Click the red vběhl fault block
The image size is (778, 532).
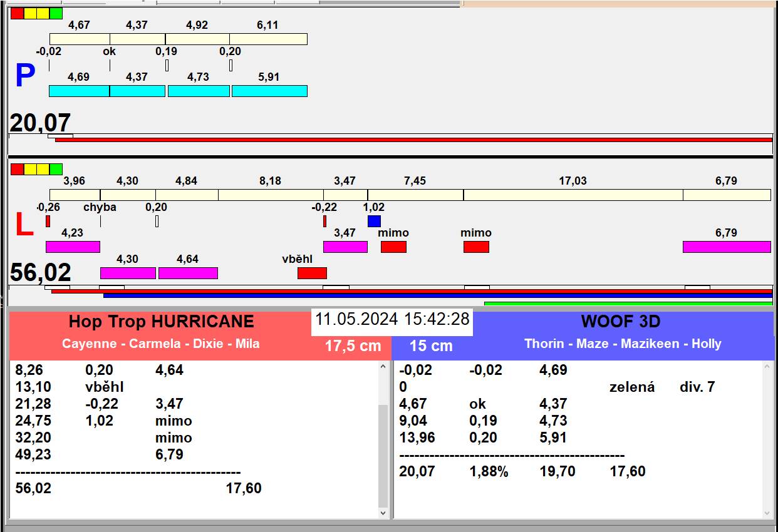[x=312, y=273]
